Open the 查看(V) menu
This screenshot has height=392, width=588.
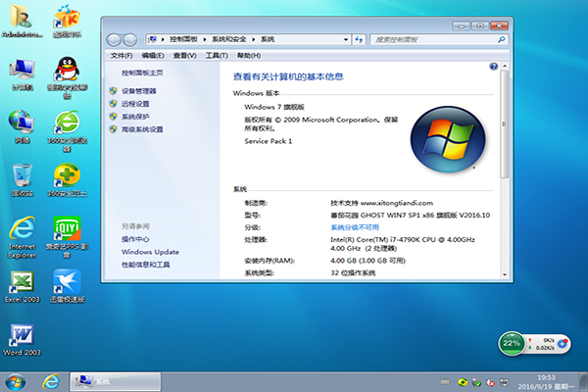[x=184, y=56]
